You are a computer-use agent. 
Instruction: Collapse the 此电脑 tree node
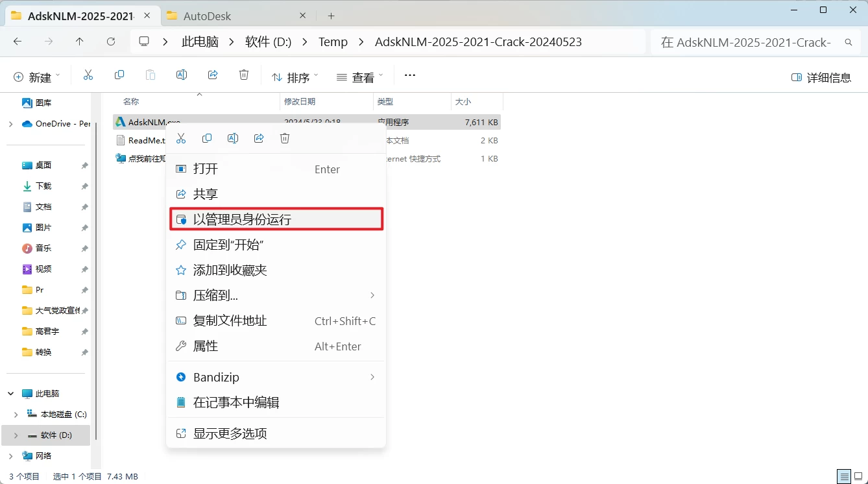[10, 393]
